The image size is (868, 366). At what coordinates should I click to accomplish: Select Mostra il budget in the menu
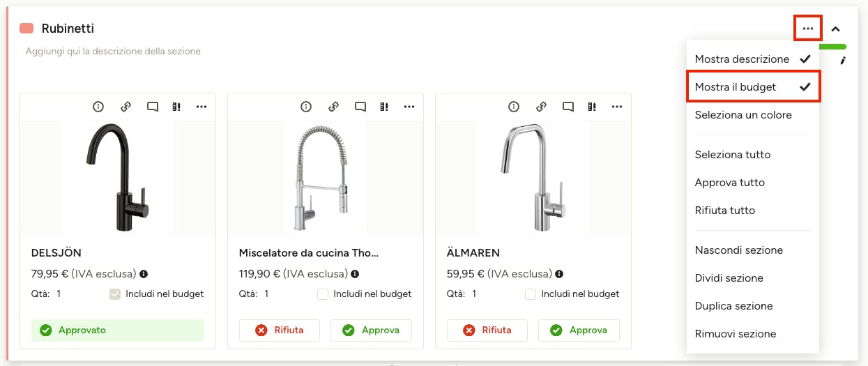[x=752, y=87]
